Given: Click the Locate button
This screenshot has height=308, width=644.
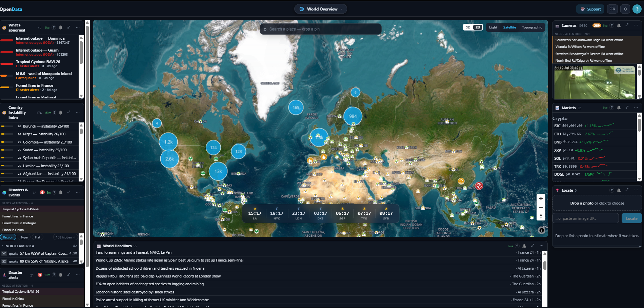Looking at the screenshot, I should tap(631, 218).
